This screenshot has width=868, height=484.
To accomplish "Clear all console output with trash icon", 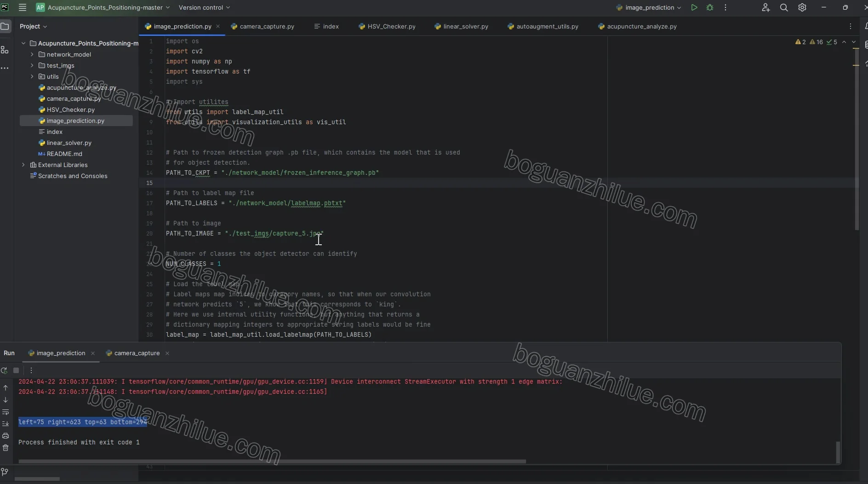I will click(x=6, y=448).
